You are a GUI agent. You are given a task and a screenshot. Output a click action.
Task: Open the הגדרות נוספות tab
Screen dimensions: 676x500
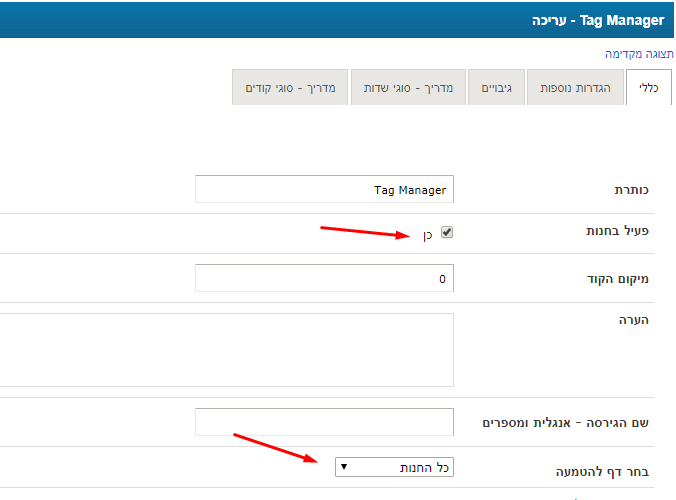575,88
